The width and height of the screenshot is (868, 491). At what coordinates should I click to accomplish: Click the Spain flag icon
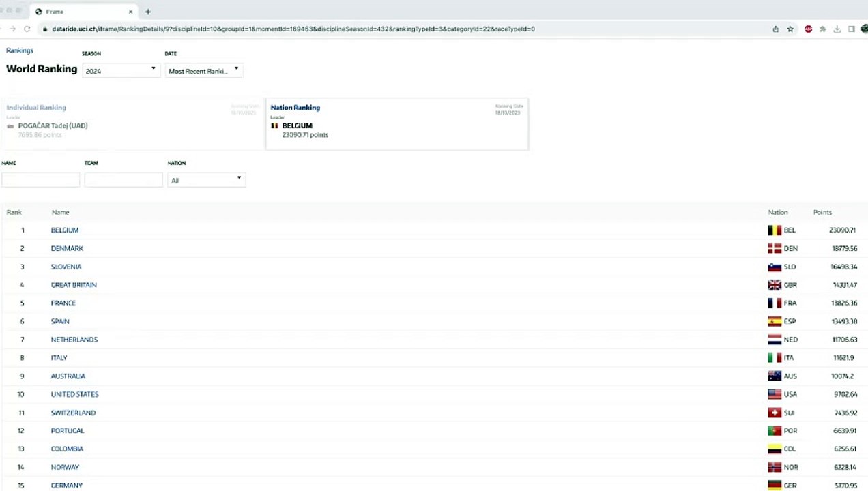click(775, 321)
